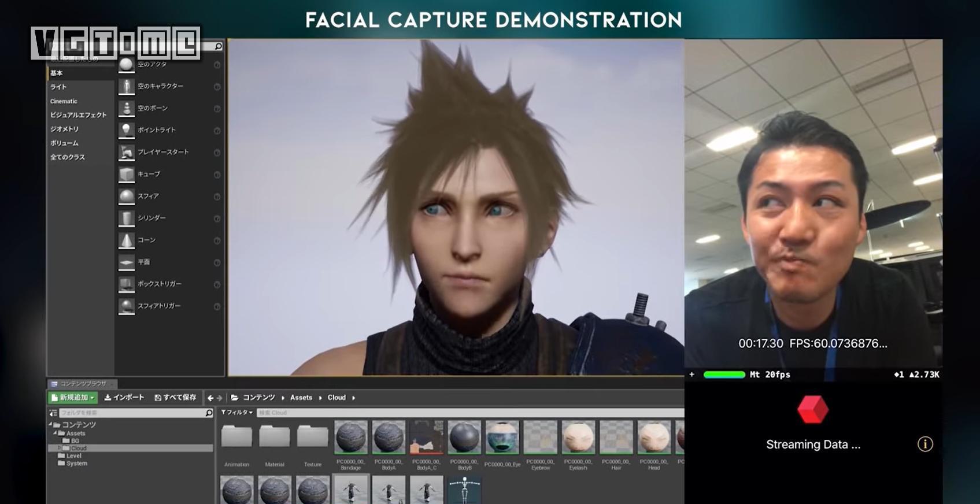Click the info icon next to Streaming Data

(925, 444)
